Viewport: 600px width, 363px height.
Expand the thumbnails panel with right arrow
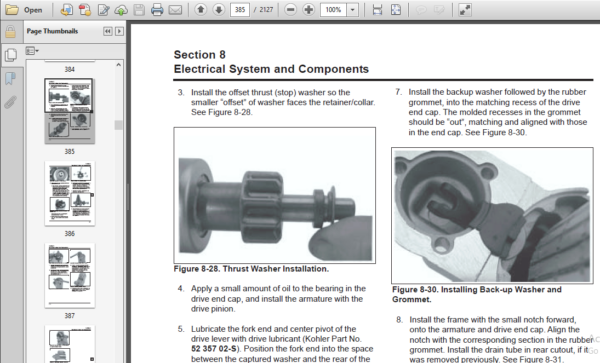point(119,31)
